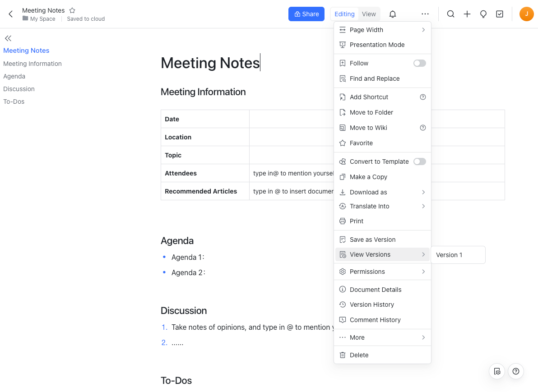Collapse the outline sidebar with double chevrons
The height and width of the screenshot is (392, 538).
(8, 38)
